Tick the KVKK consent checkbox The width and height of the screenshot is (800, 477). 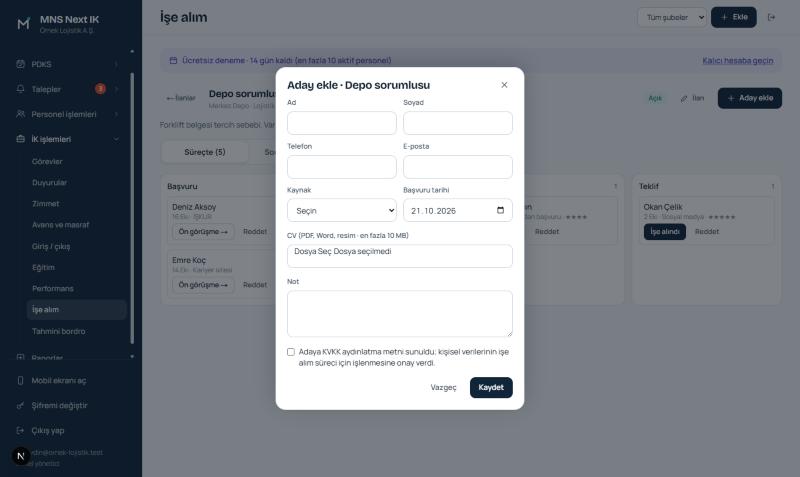(x=291, y=352)
